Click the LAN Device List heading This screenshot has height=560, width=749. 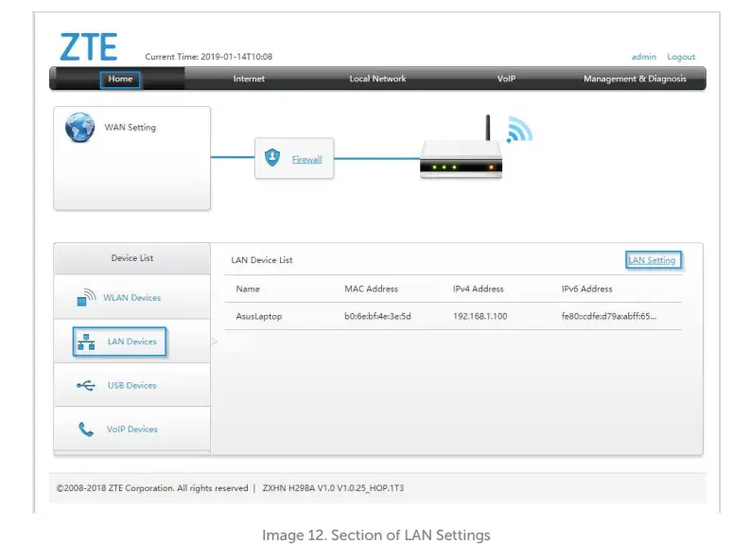click(x=262, y=260)
